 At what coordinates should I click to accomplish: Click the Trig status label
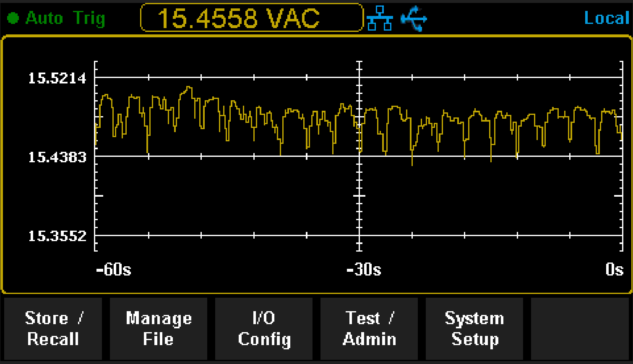pyautogui.click(x=89, y=18)
